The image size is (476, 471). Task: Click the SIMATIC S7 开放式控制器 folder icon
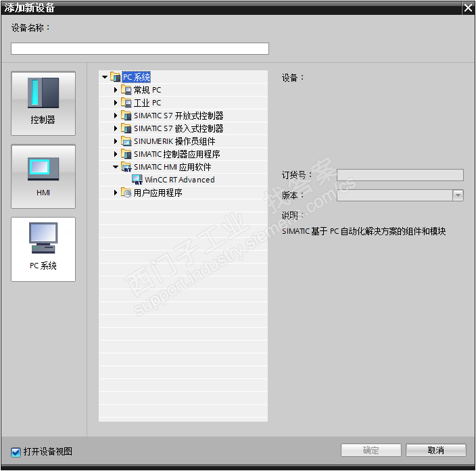click(x=126, y=116)
